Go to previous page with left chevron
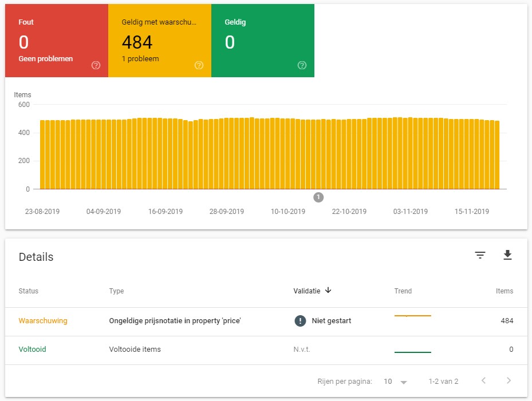The height and width of the screenshot is (401, 532). point(483,381)
